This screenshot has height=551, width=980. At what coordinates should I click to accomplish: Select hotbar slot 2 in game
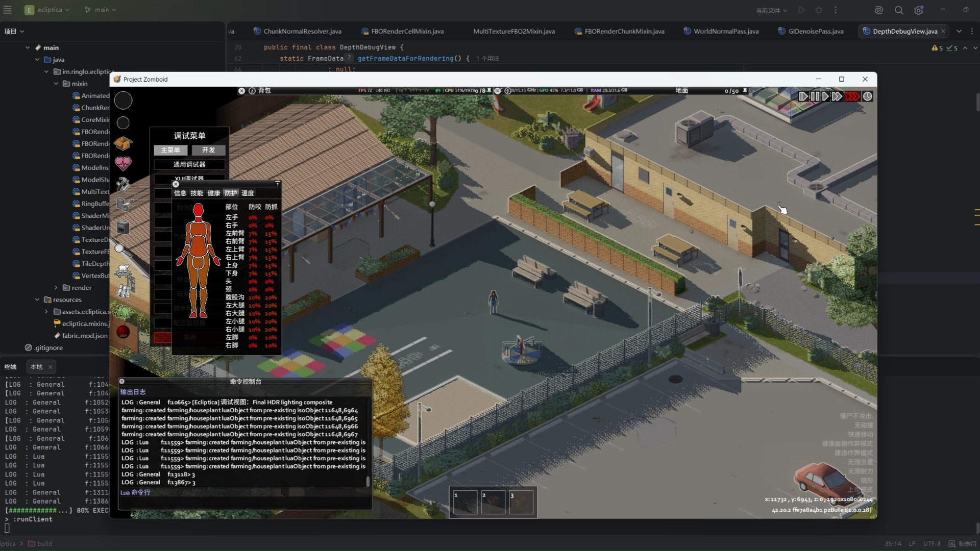tap(493, 502)
